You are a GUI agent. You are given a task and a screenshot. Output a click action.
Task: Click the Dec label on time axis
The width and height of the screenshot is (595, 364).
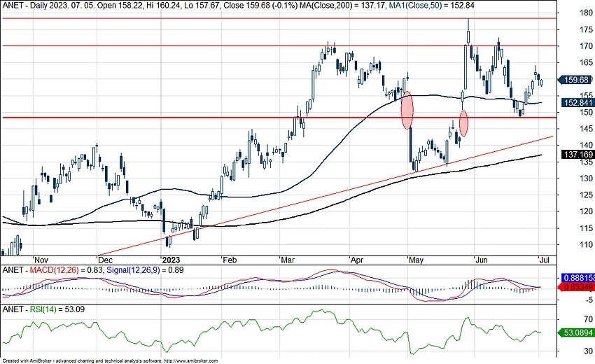coord(105,260)
